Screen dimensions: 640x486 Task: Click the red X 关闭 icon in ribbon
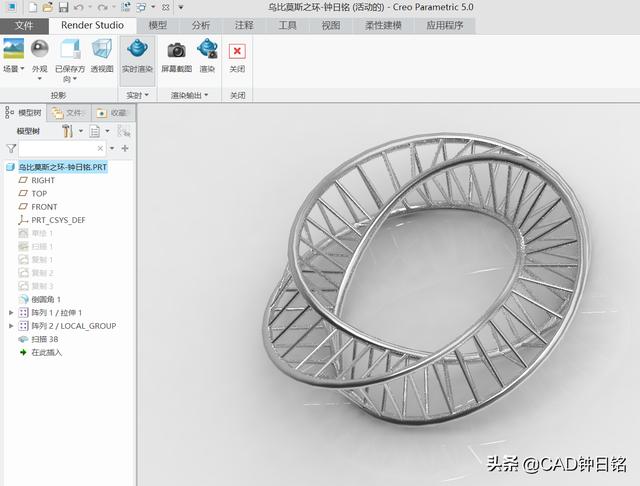[x=237, y=50]
